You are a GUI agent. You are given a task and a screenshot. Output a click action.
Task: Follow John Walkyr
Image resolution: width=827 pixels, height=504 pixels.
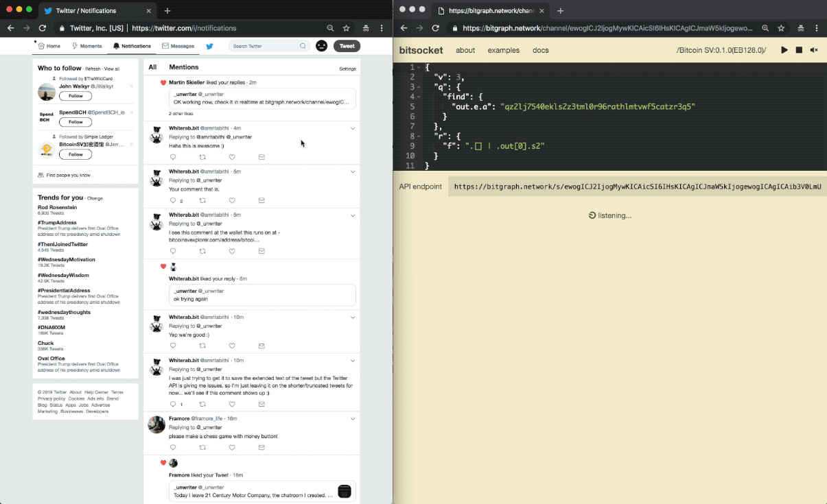pyautogui.click(x=75, y=96)
